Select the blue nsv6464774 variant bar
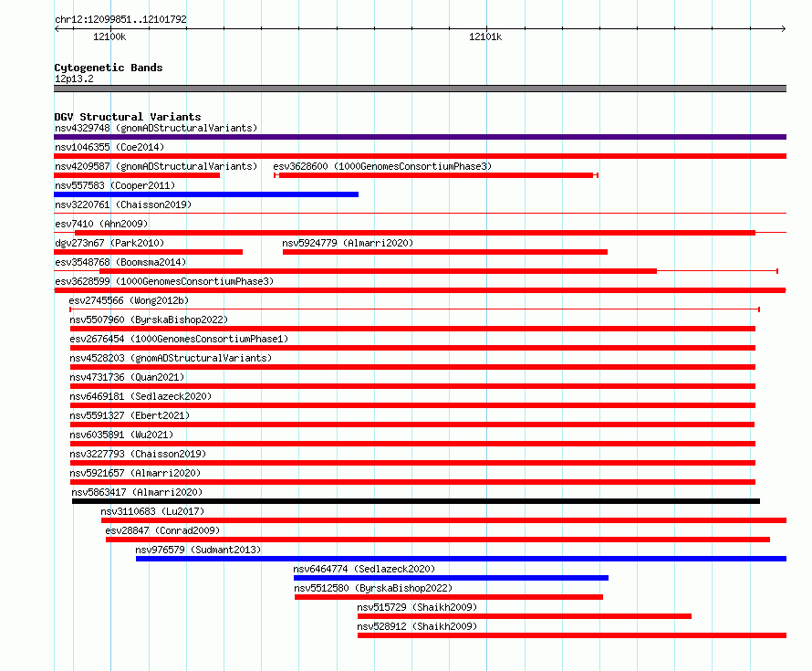 point(451,578)
